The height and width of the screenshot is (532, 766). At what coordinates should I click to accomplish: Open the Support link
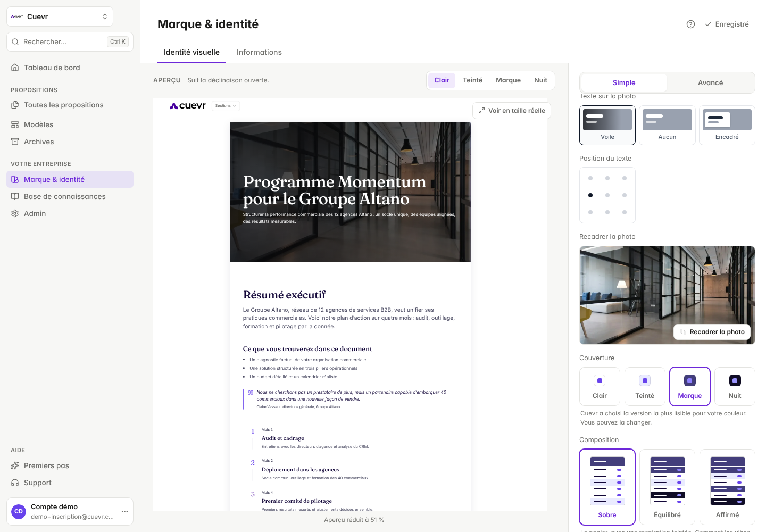70,483
